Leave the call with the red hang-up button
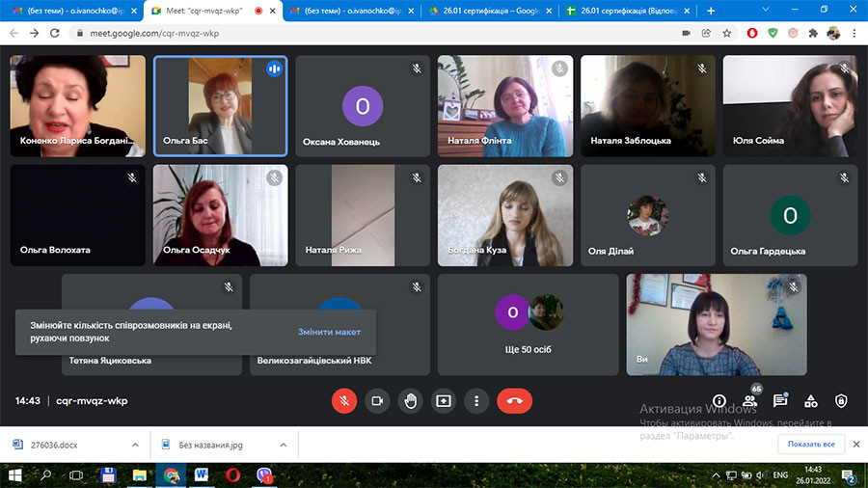The width and height of the screenshot is (868, 488). pyautogui.click(x=514, y=400)
